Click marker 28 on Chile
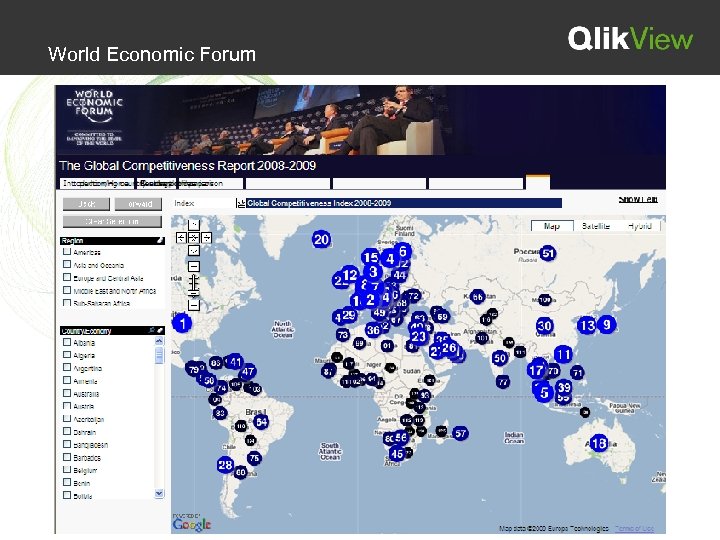The width and height of the screenshot is (720, 540). coord(225,465)
